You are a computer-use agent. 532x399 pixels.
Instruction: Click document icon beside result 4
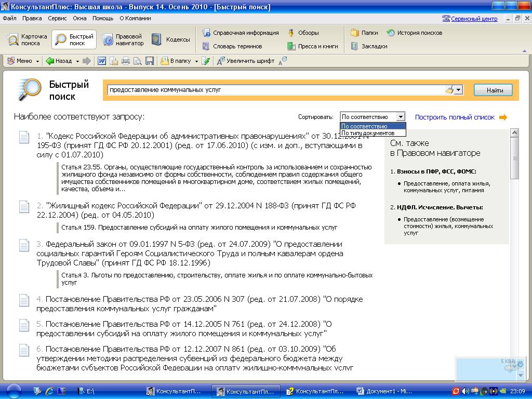coord(24,300)
